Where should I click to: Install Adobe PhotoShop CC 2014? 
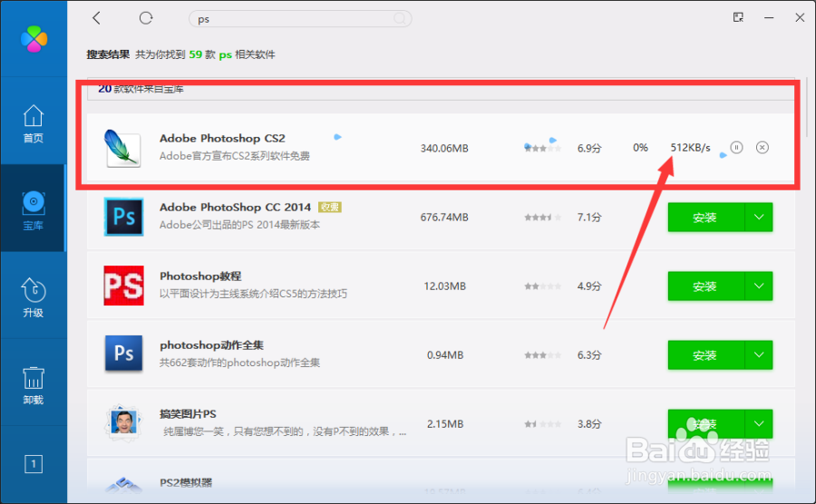click(705, 218)
